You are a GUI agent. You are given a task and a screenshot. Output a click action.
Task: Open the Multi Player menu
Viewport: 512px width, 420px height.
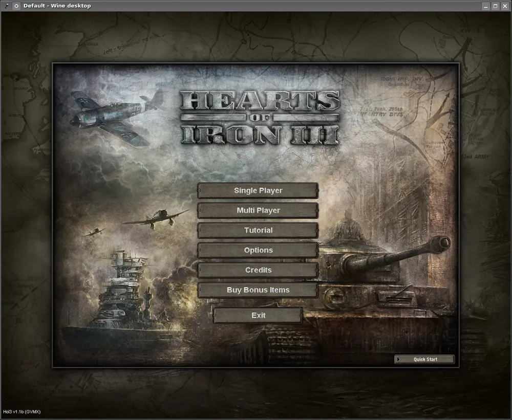pyautogui.click(x=258, y=210)
